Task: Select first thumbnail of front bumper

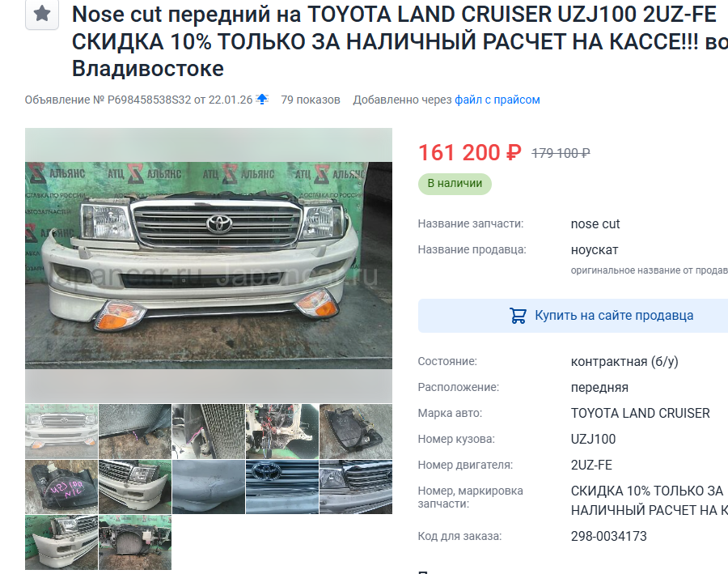Action: [61, 432]
